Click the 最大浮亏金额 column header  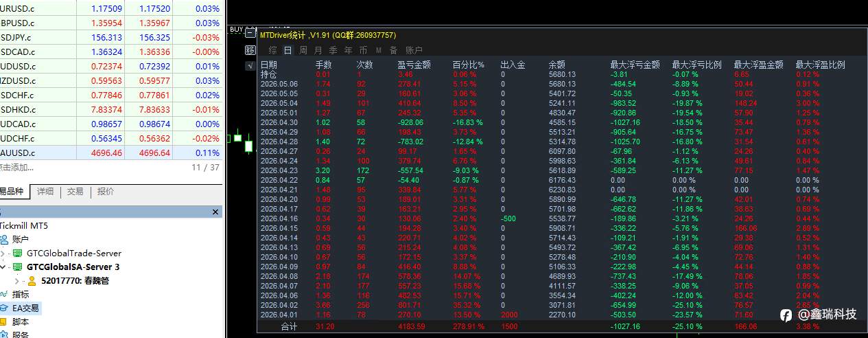(x=635, y=65)
